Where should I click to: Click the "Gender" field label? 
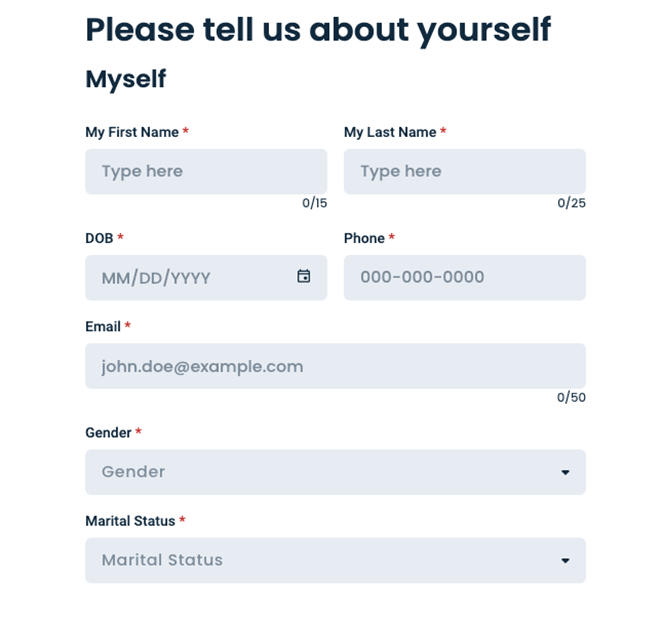(x=108, y=433)
